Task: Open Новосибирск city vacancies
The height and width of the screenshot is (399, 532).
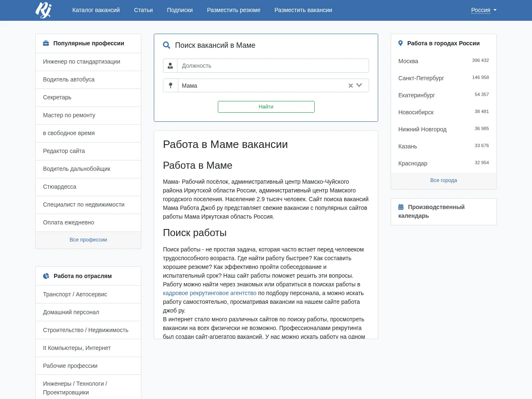Action: tap(443, 112)
